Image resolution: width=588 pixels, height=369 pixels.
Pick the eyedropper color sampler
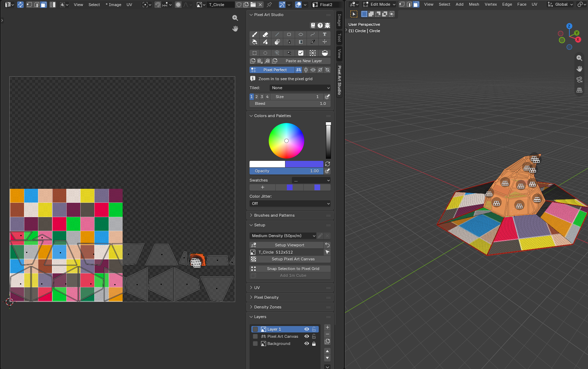coord(313,42)
